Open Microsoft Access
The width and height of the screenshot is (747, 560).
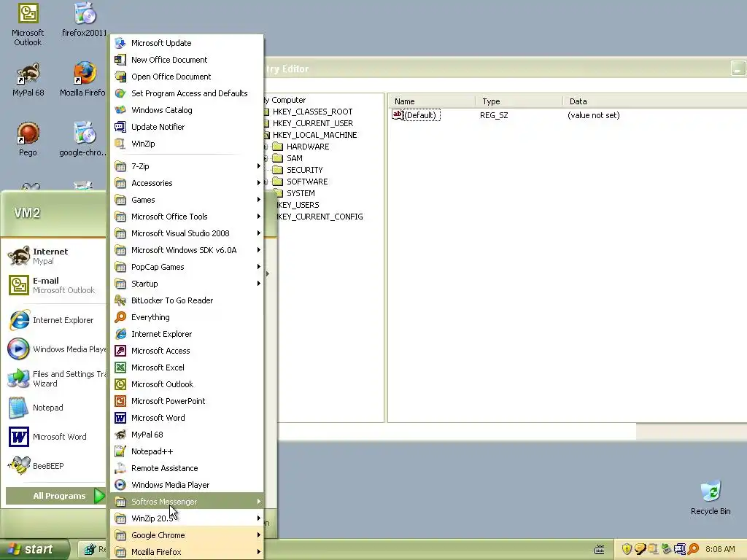pos(187,351)
